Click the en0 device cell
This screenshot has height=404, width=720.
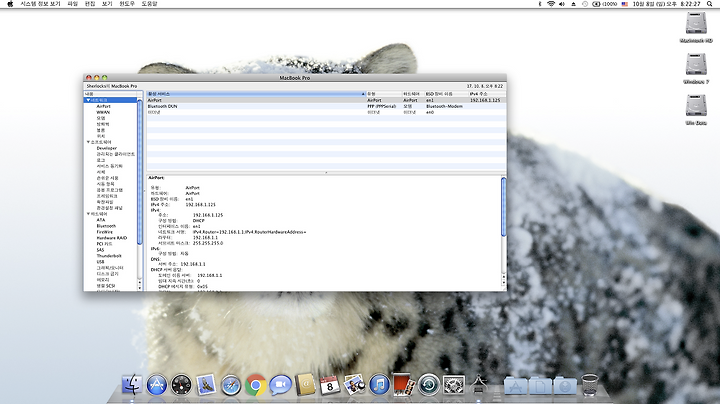point(430,112)
